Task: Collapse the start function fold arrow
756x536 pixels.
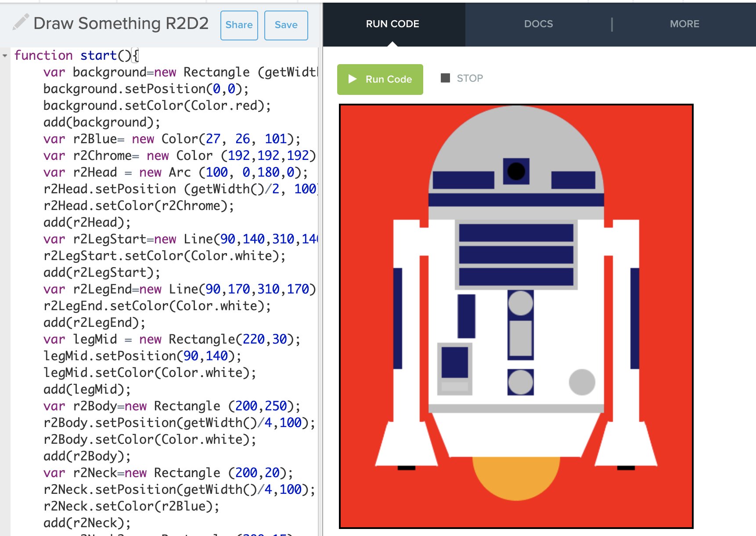Action: point(5,56)
